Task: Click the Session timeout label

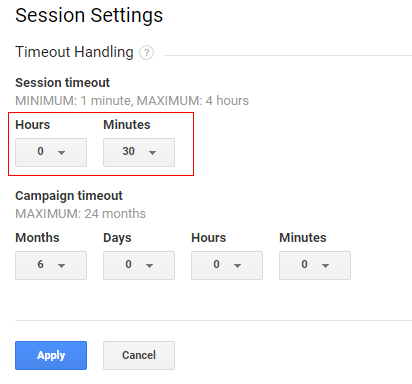Action: tap(62, 83)
